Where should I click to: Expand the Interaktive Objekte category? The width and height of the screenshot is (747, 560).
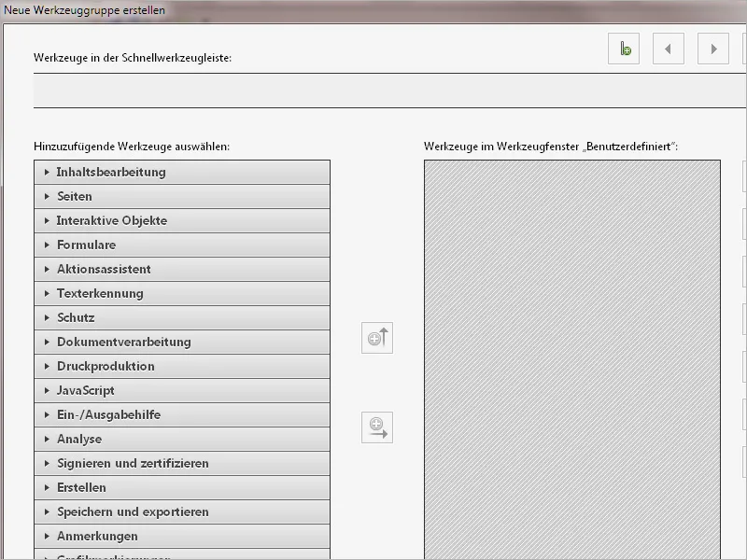(182, 221)
